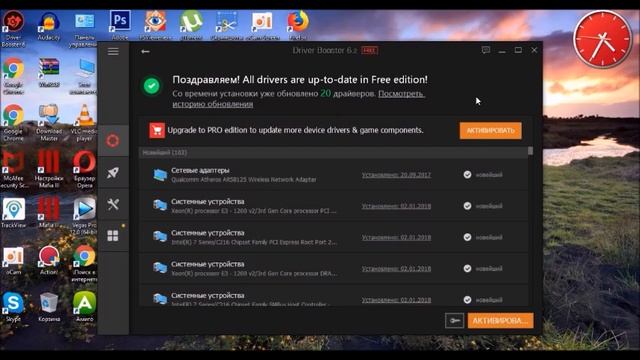Open the Амиго browser desktop shortcut

[84, 307]
